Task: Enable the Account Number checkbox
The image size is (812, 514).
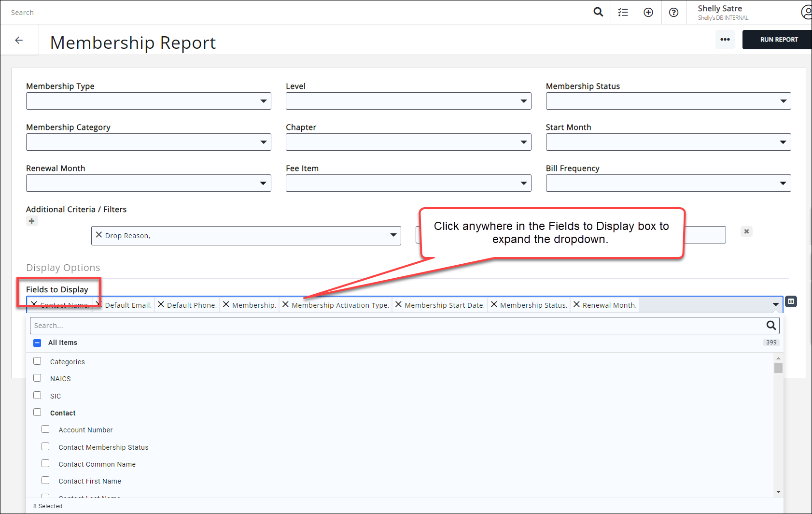Action: click(45, 429)
